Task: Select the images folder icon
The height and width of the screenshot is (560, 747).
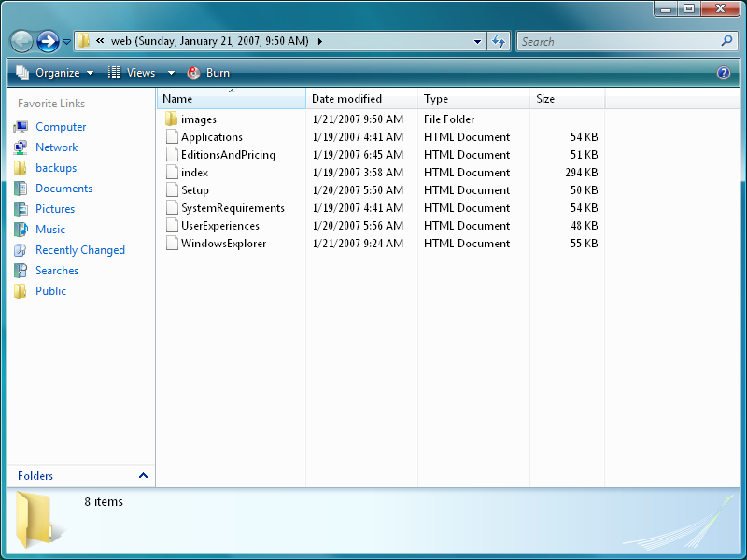Action: tap(172, 119)
